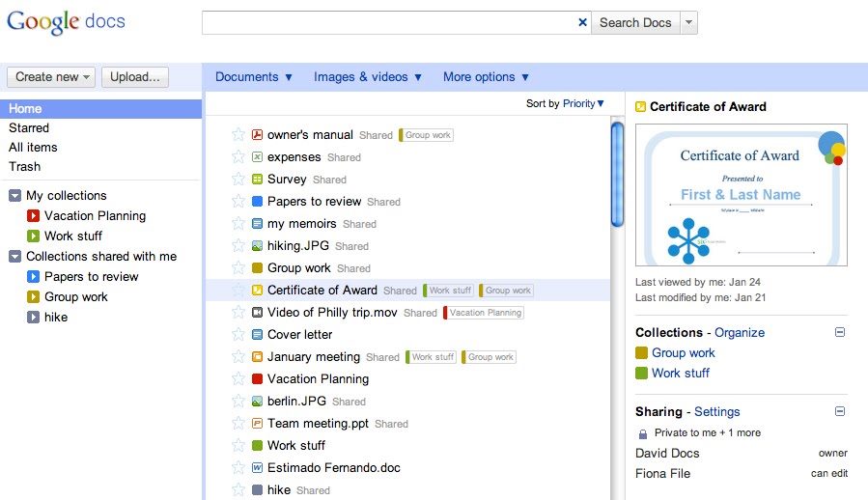Image resolution: width=868 pixels, height=500 pixels.
Task: Clear the search box with the X icon
Action: (x=582, y=22)
